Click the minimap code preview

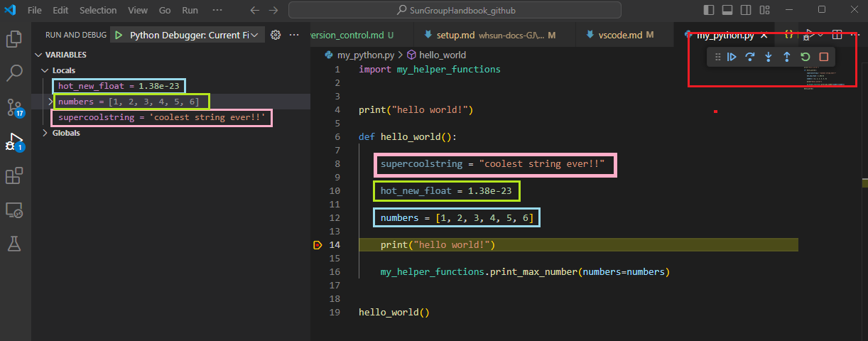pos(824,77)
